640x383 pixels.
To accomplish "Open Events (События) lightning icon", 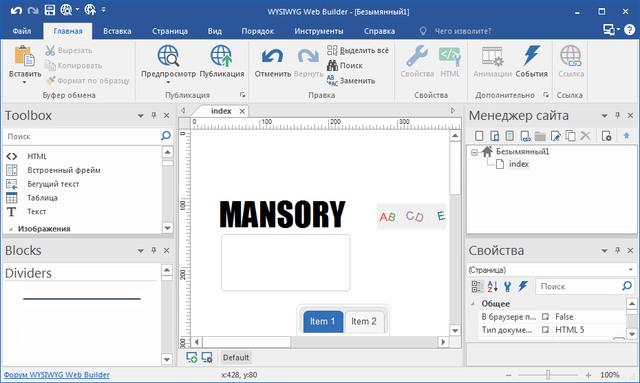I will (531, 56).
